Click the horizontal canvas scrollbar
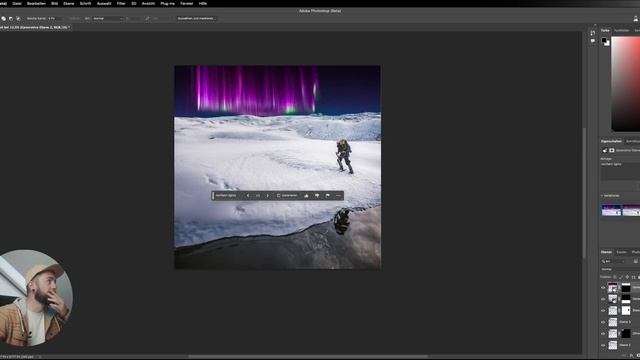This screenshot has width=640, height=360. (x=308, y=356)
